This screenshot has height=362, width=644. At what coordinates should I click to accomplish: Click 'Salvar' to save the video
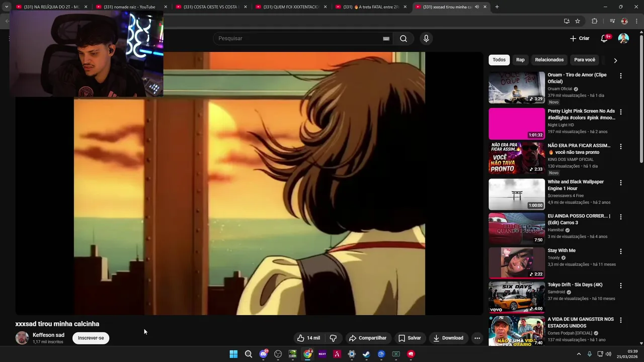(x=410, y=338)
